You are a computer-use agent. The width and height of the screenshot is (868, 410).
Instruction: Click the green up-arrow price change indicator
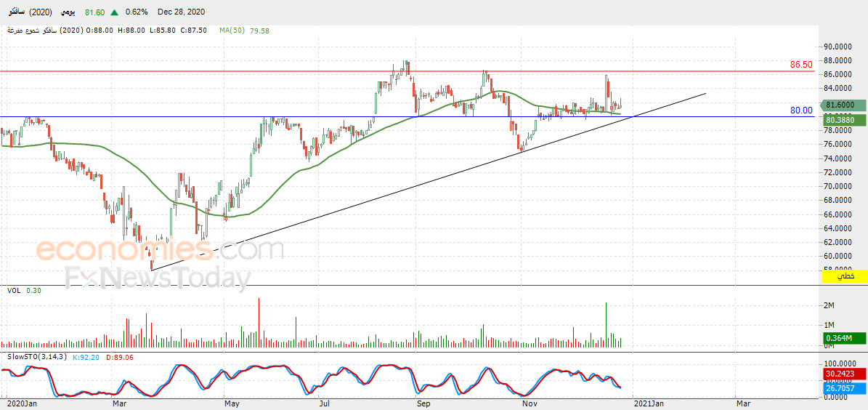coord(114,12)
